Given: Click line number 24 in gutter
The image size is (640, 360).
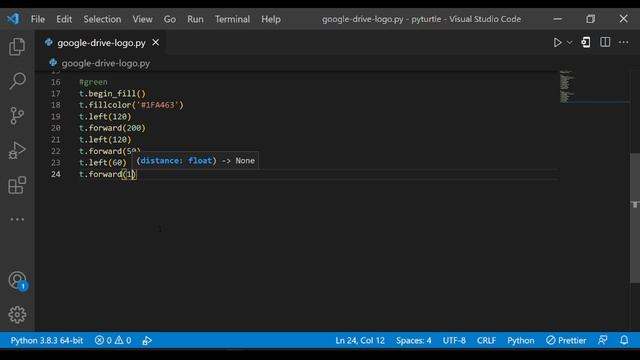Looking at the screenshot, I should coord(56,174).
